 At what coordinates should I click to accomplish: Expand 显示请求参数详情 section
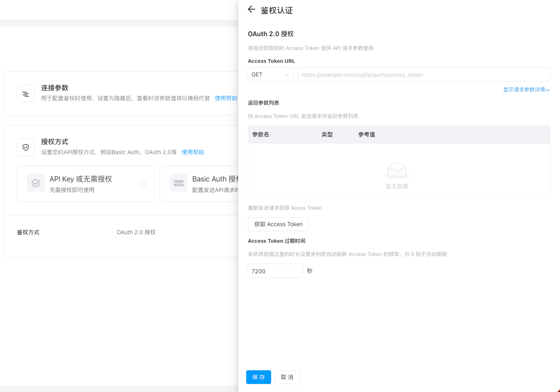526,89
